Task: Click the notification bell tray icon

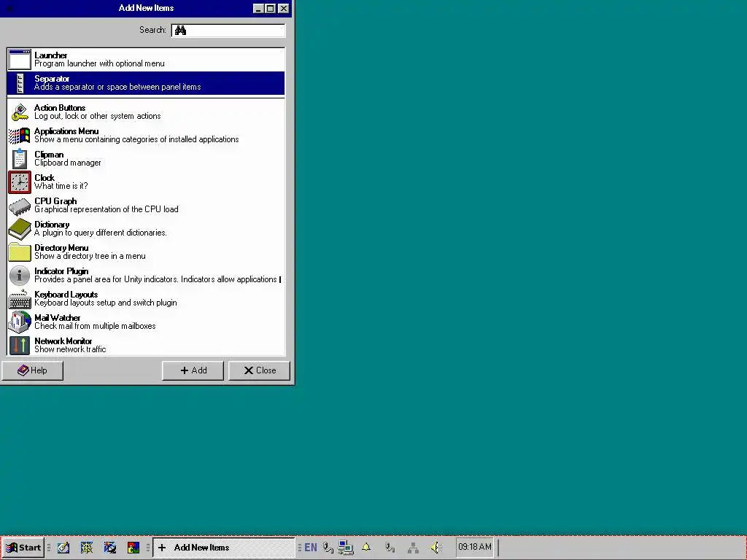Action: [x=366, y=547]
